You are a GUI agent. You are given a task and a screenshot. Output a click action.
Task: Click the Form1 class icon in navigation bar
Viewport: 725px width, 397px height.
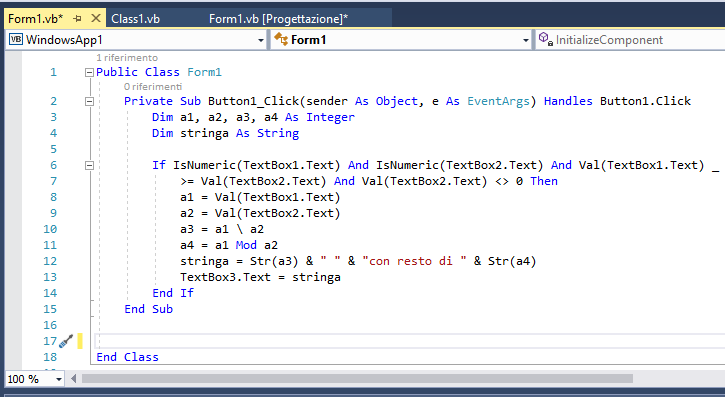click(281, 39)
